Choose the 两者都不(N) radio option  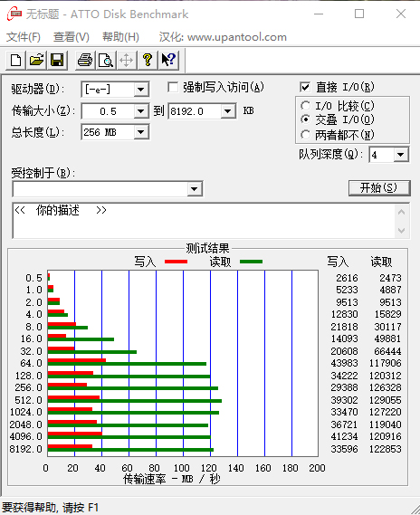[x=305, y=135]
